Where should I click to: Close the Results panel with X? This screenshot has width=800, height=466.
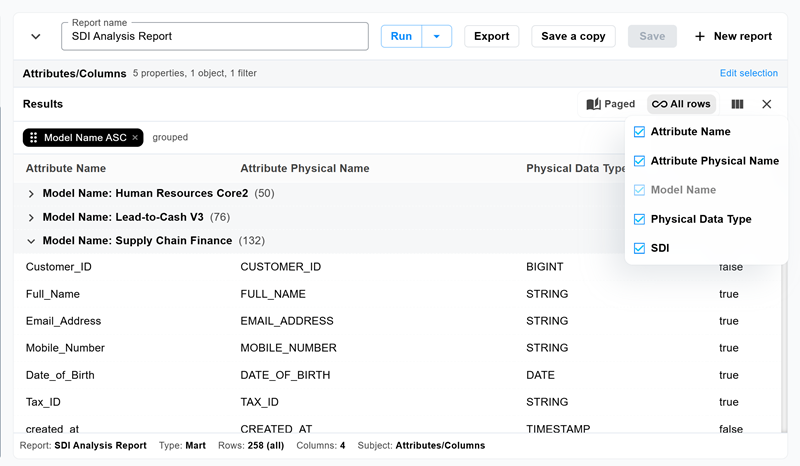(766, 104)
